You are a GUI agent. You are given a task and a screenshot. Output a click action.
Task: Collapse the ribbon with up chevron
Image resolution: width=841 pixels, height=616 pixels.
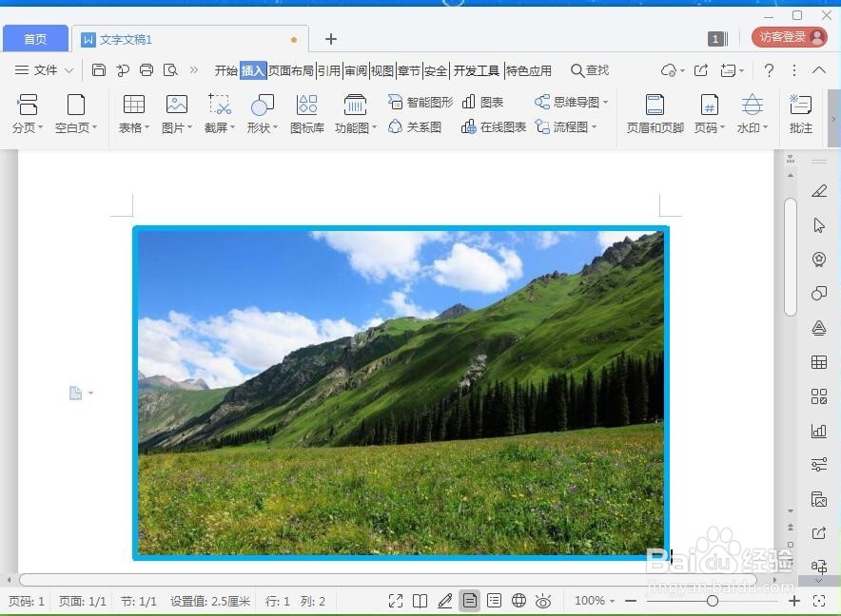819,70
